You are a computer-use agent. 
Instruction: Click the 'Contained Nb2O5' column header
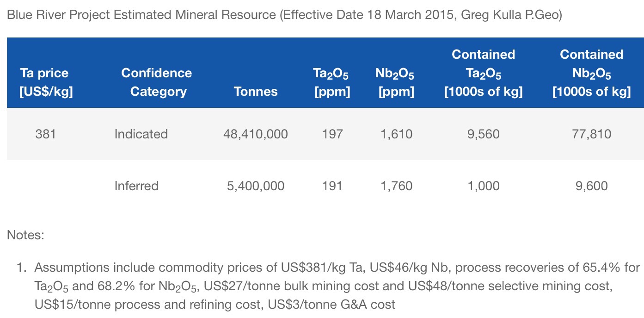591,73
